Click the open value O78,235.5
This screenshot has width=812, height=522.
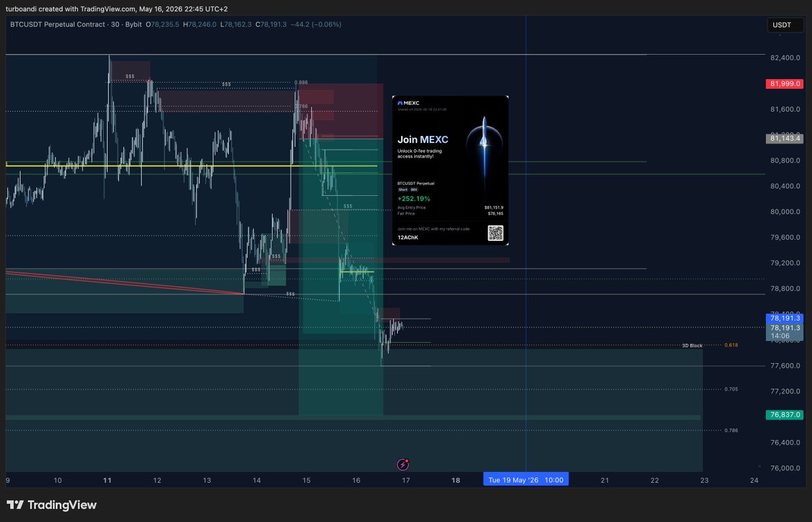[164, 24]
